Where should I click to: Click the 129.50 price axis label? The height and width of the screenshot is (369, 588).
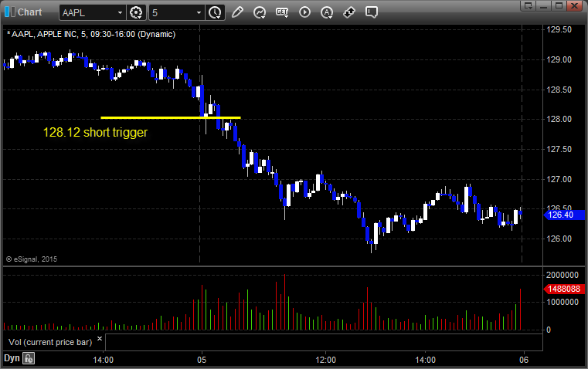559,29
